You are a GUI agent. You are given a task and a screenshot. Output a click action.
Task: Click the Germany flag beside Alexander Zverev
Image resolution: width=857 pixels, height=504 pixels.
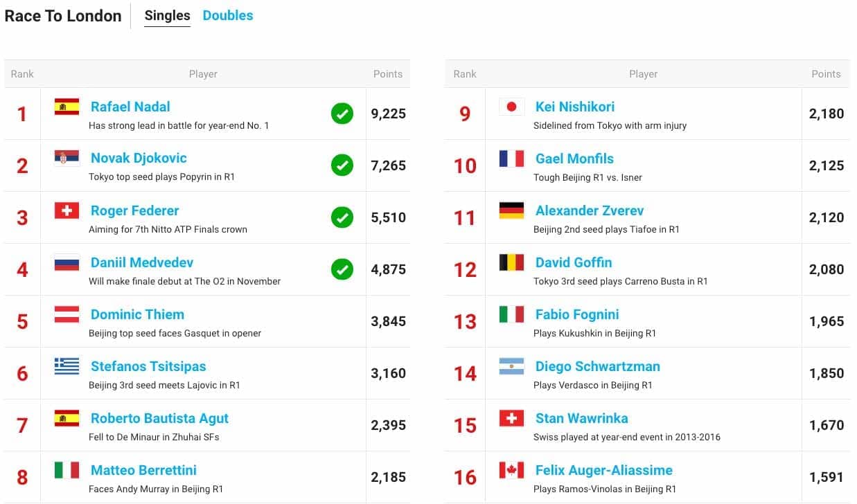511,210
